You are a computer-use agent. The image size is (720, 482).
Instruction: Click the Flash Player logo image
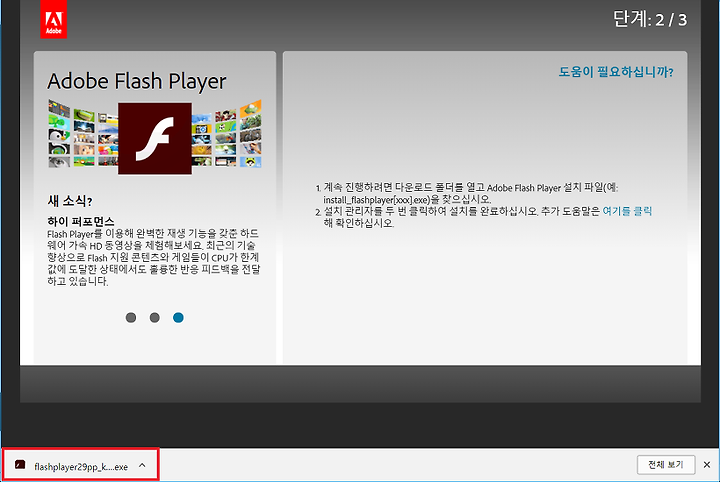click(155, 138)
